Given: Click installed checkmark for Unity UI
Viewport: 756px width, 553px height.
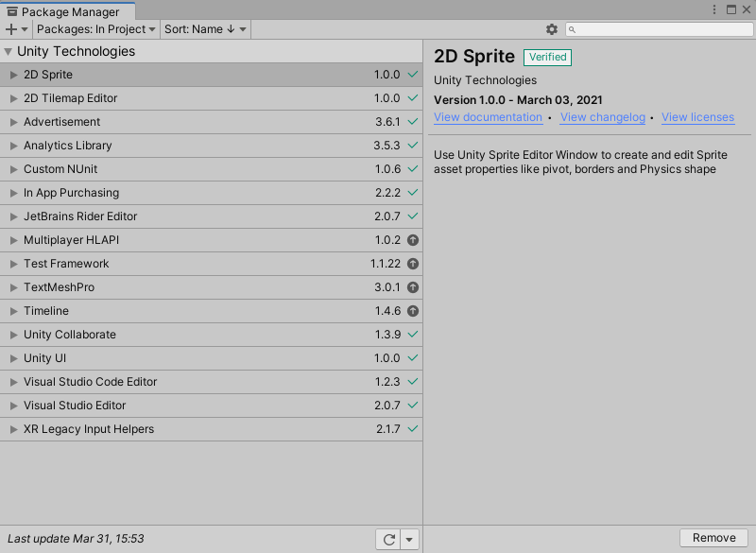Looking at the screenshot, I should 413,357.
